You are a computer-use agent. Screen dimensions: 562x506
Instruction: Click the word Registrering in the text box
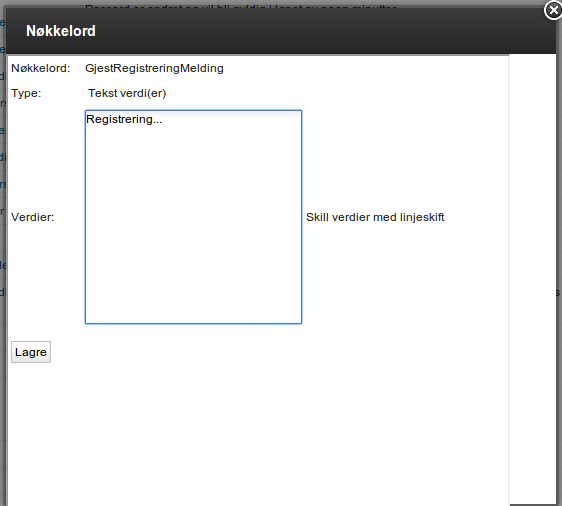pyautogui.click(x=120, y=119)
